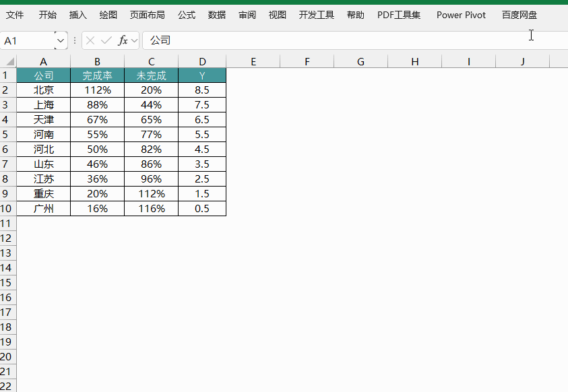This screenshot has height=392, width=568.
Task: Select the 0.5 value cell
Action: point(202,209)
